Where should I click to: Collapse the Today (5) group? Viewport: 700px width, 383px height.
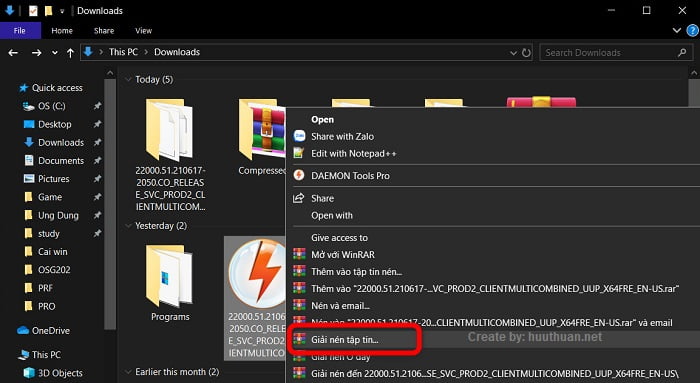coord(128,79)
